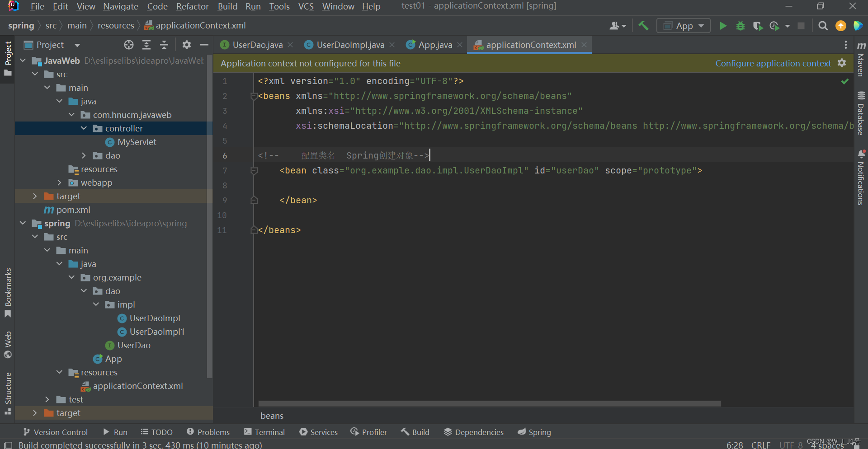Click the Build Project hammer icon
The image size is (868, 449).
click(x=643, y=26)
